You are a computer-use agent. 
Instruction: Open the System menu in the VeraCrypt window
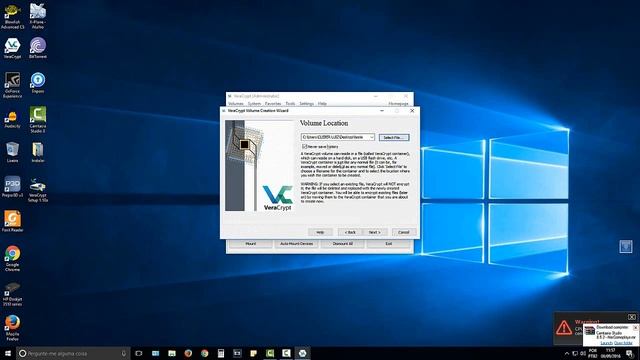pyautogui.click(x=254, y=104)
